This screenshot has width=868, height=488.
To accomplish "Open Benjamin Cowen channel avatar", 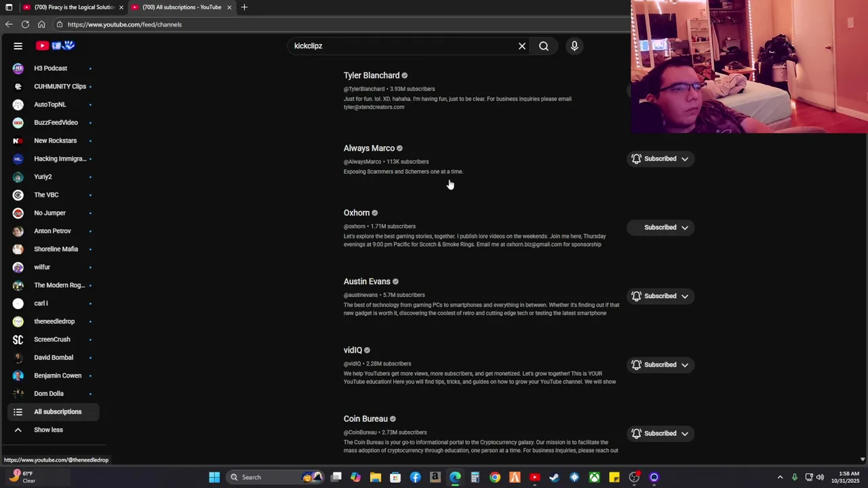I will point(18,375).
